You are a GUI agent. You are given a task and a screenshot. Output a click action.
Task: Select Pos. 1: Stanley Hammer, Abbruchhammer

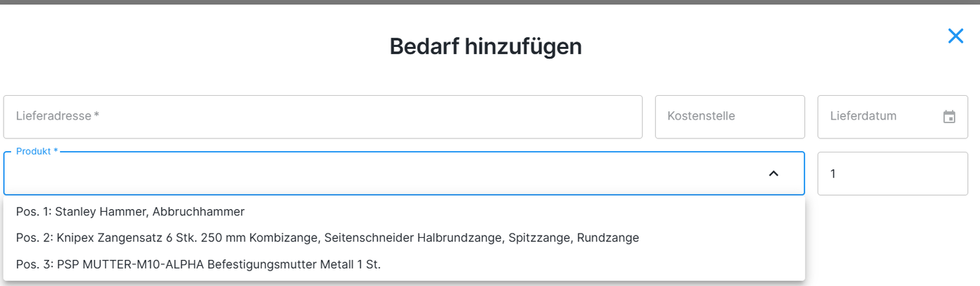(130, 211)
